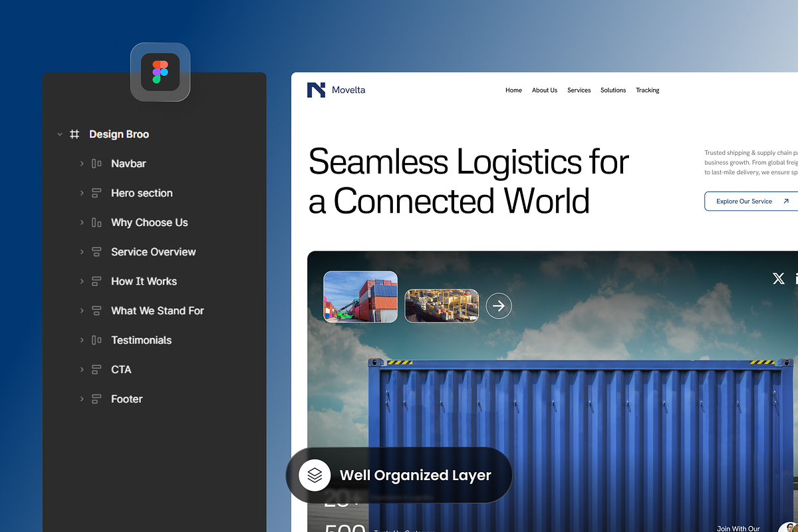
Task: Expand the What We Stand For layer
Action: point(82,311)
